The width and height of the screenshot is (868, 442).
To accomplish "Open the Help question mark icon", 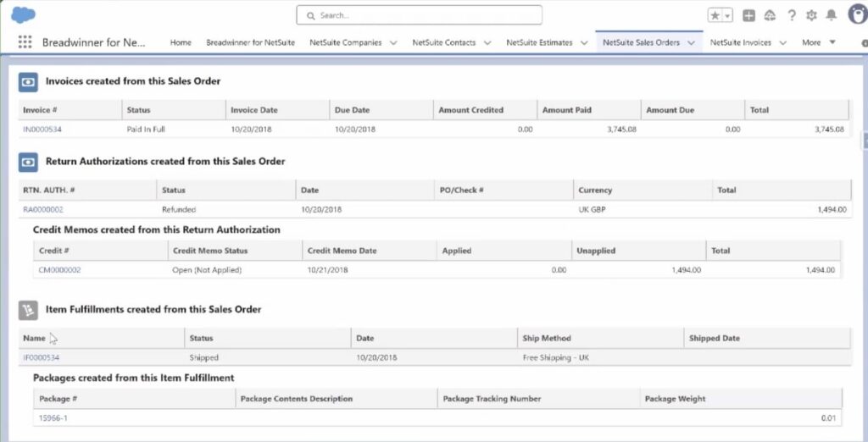I will pos(792,16).
